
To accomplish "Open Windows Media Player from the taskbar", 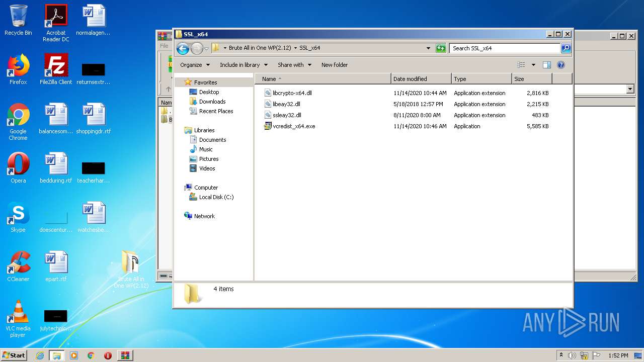I will (x=74, y=355).
